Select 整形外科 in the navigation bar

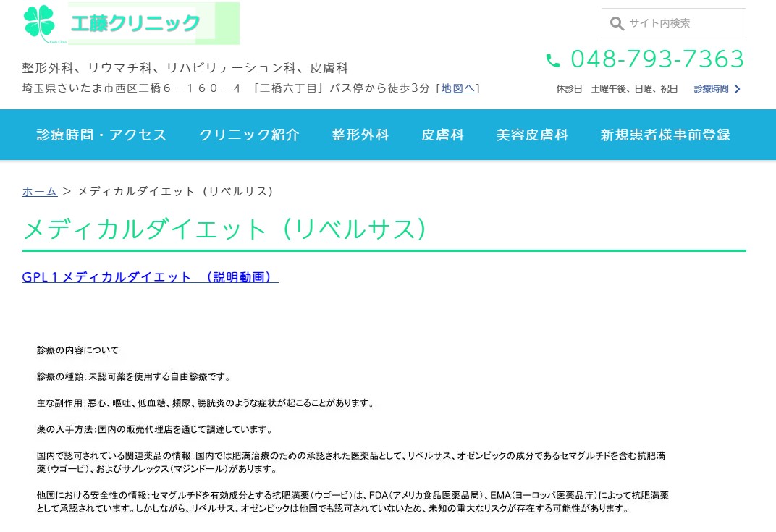point(360,135)
